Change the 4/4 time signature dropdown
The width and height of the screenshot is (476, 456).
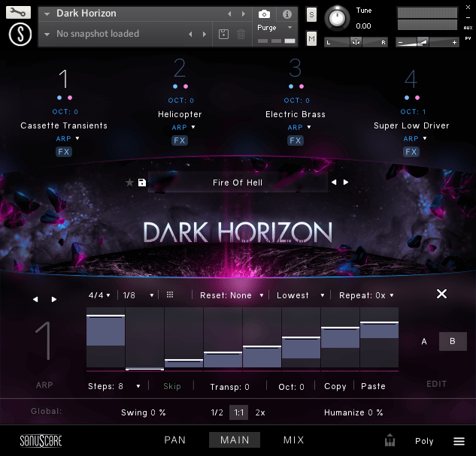pyautogui.click(x=99, y=295)
